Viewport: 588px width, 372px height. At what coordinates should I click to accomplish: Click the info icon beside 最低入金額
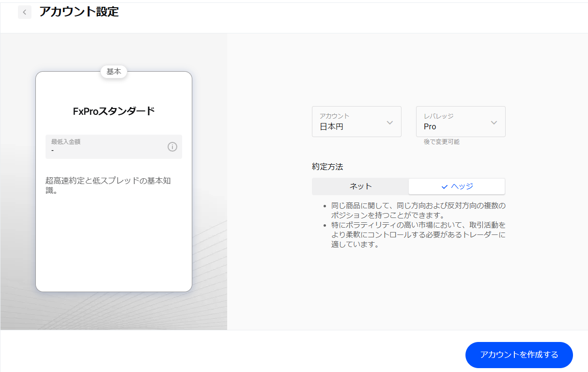172,147
